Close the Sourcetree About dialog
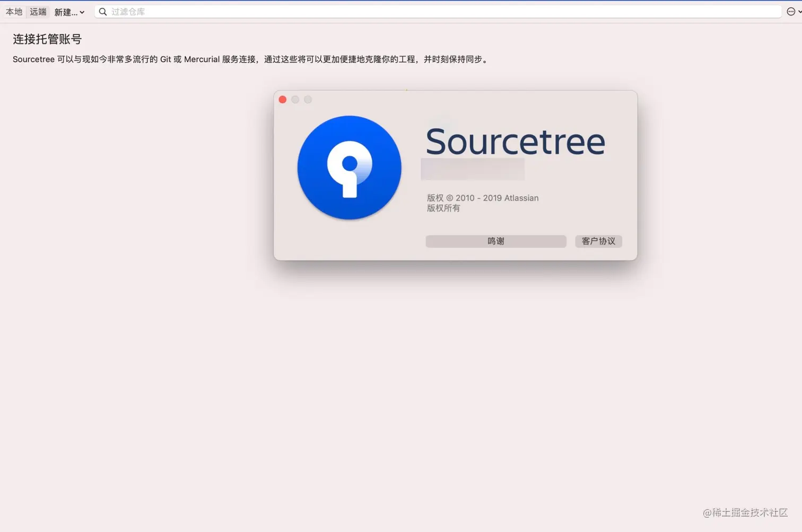 (x=283, y=100)
